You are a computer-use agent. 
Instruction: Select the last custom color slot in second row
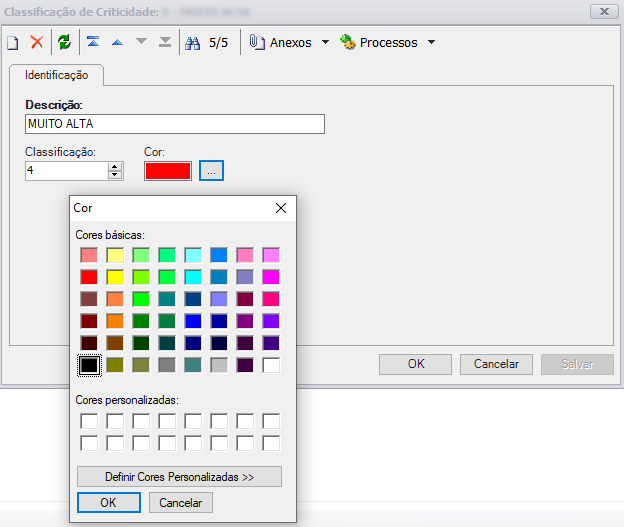tap(271, 443)
